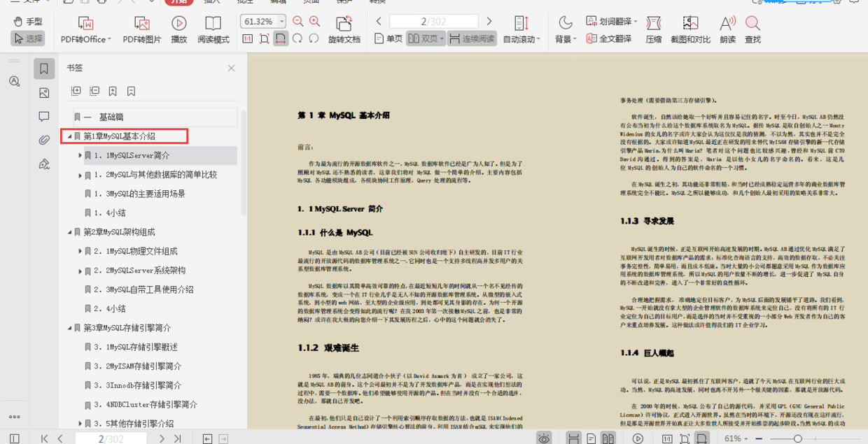Click the status bar zoom slider handle
This screenshot has width=868, height=444.
coord(797,438)
